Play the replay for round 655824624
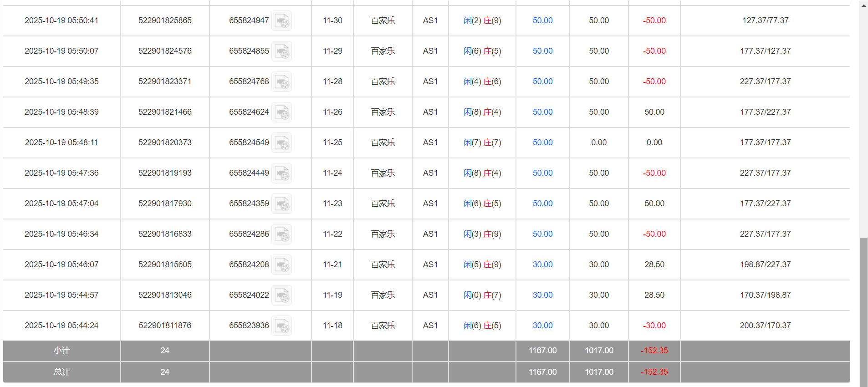Viewport: 868px width, 387px height. click(x=281, y=112)
